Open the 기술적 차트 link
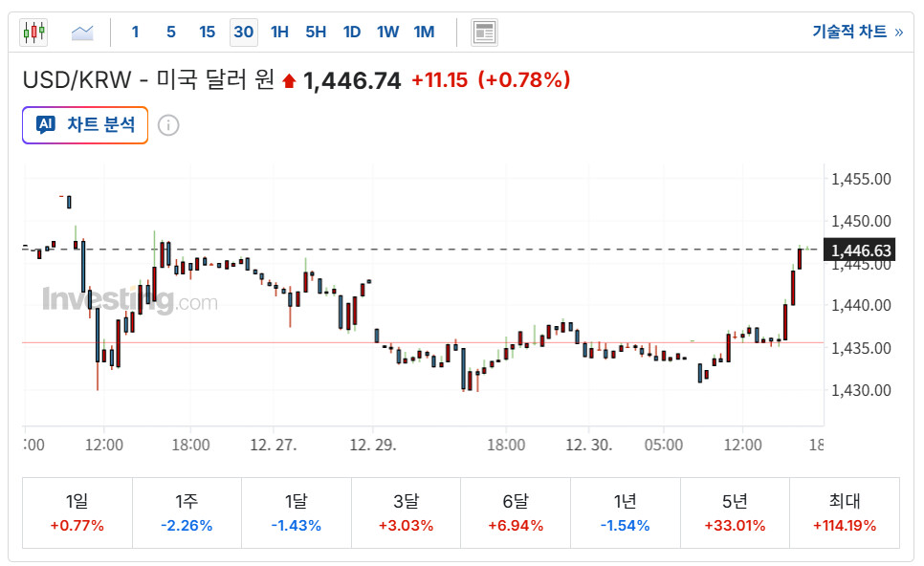Image resolution: width=924 pixels, height=566 pixels. click(849, 32)
